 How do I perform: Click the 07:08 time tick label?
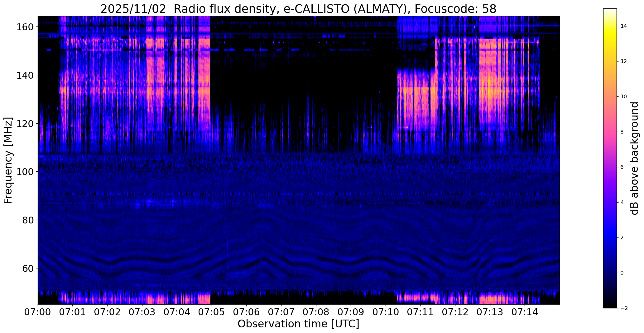click(316, 312)
